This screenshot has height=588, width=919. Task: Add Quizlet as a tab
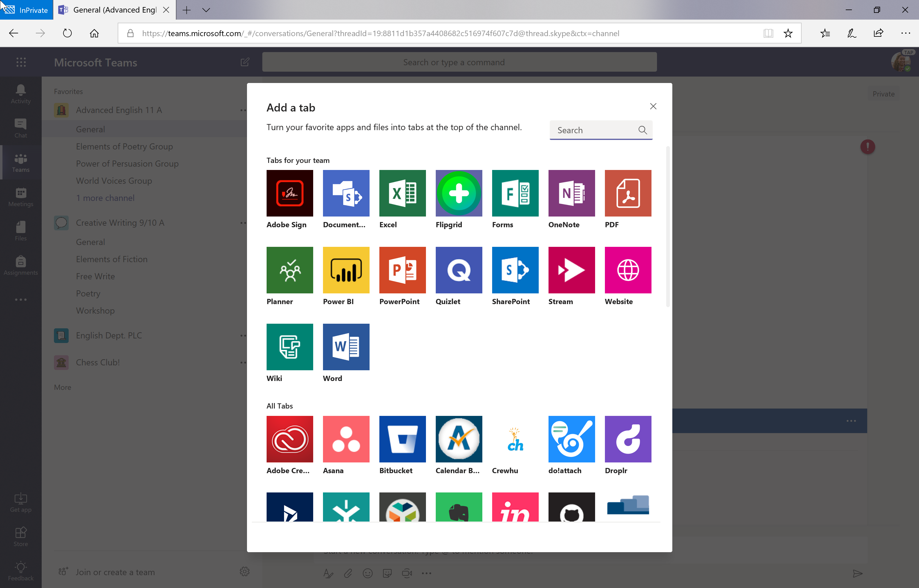(459, 270)
